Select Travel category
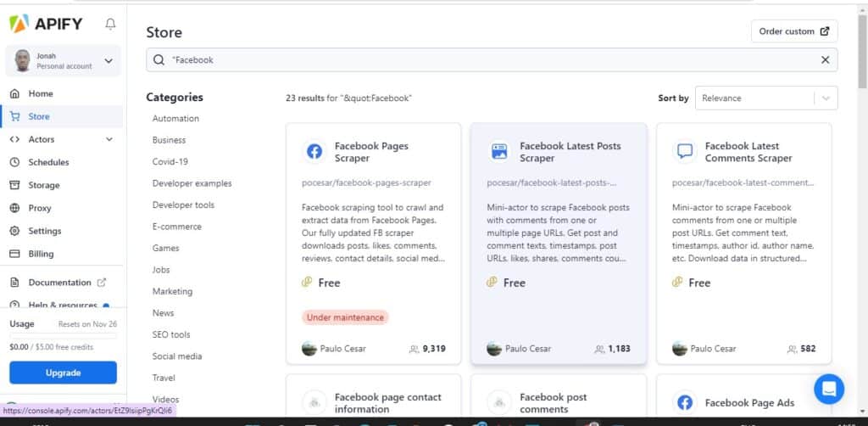 [x=164, y=378]
